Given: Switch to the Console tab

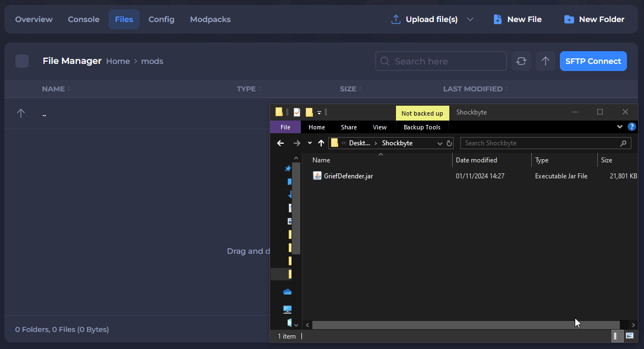Looking at the screenshot, I should (84, 19).
